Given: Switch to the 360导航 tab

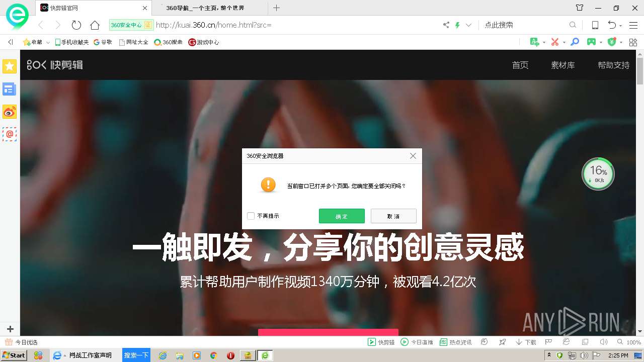Looking at the screenshot, I should [209, 8].
